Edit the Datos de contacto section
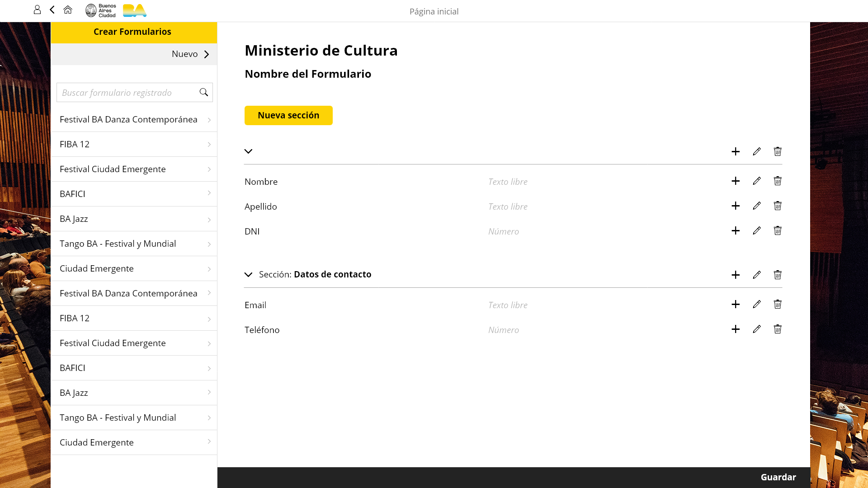This screenshot has height=488, width=868. coord(757,275)
